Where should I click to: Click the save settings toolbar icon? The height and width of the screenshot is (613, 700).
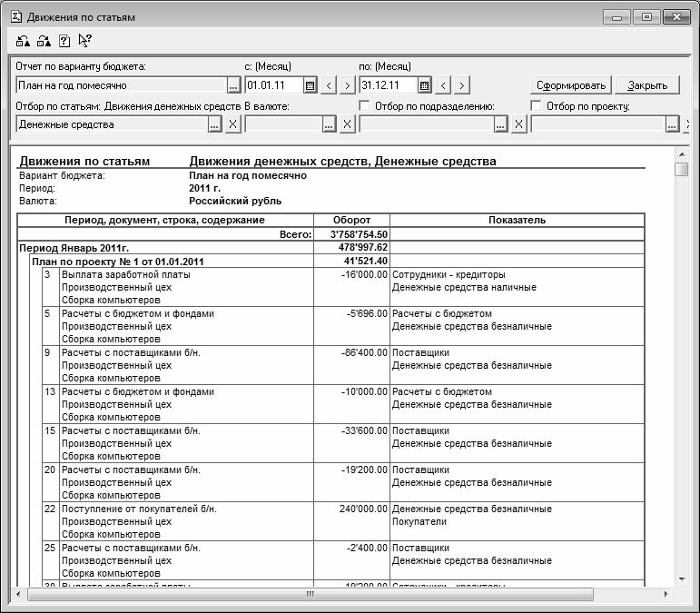(x=24, y=41)
